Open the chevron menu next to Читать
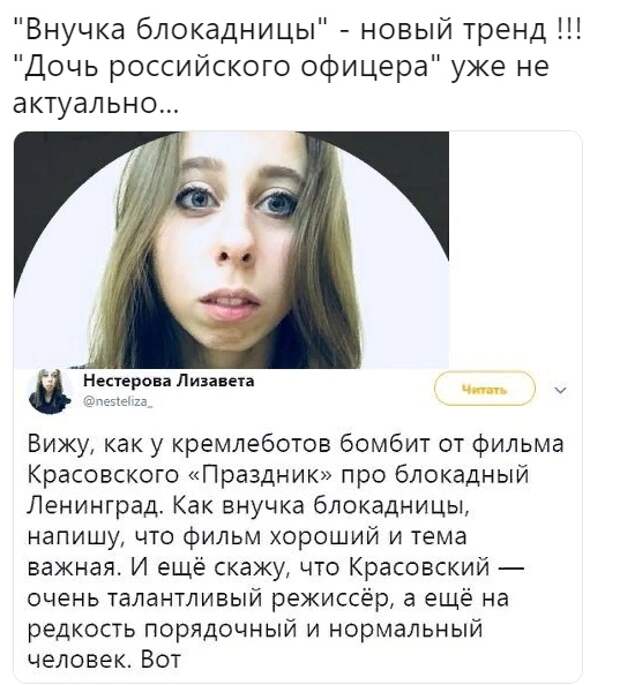The image size is (620, 685). pyautogui.click(x=561, y=390)
